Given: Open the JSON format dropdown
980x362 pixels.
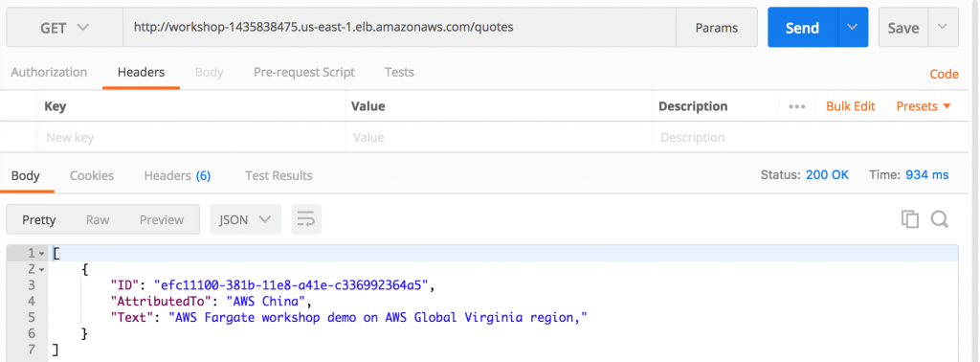Looking at the screenshot, I should click(x=245, y=219).
